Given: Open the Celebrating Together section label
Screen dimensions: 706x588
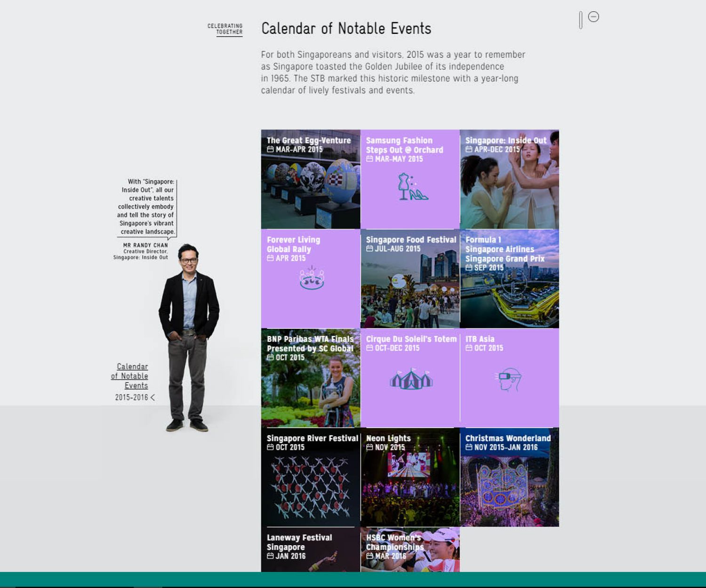Looking at the screenshot, I should point(225,29).
